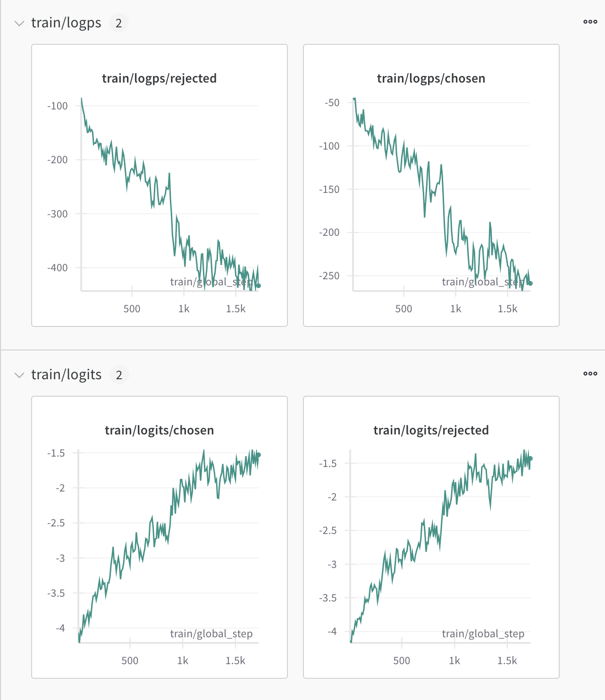Click the train/logps section heading
The height and width of the screenshot is (700, 605).
point(66,23)
